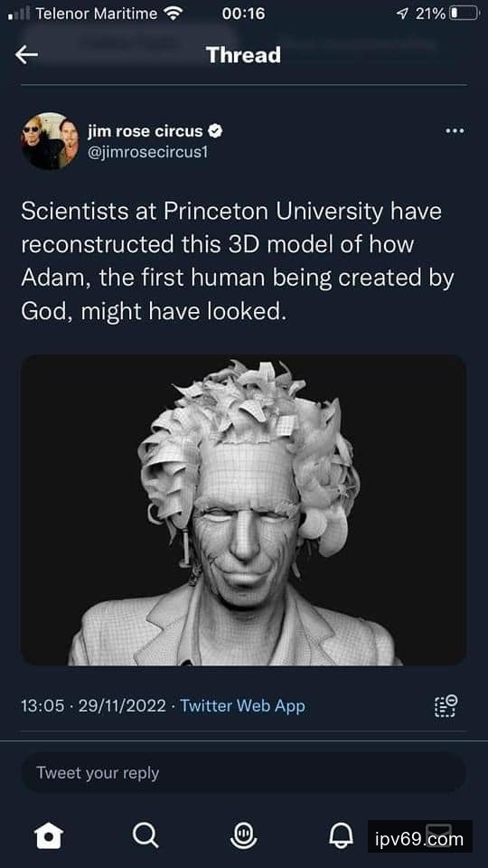This screenshot has height=868, width=488.
Task: Open the Home tab icon
Action: (49, 835)
